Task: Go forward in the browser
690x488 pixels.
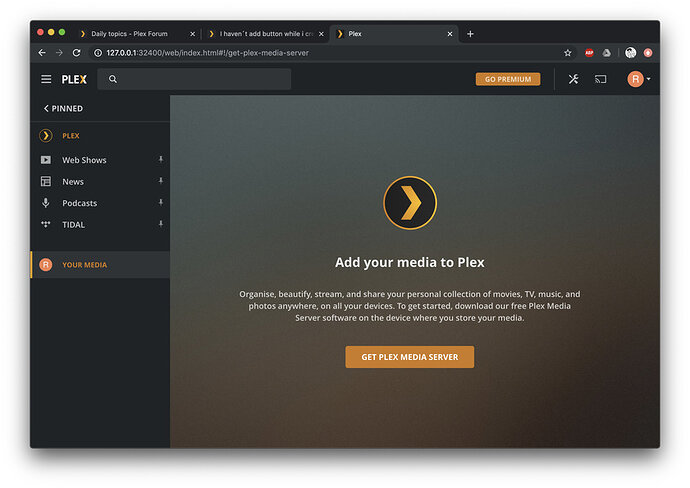Action: point(59,53)
